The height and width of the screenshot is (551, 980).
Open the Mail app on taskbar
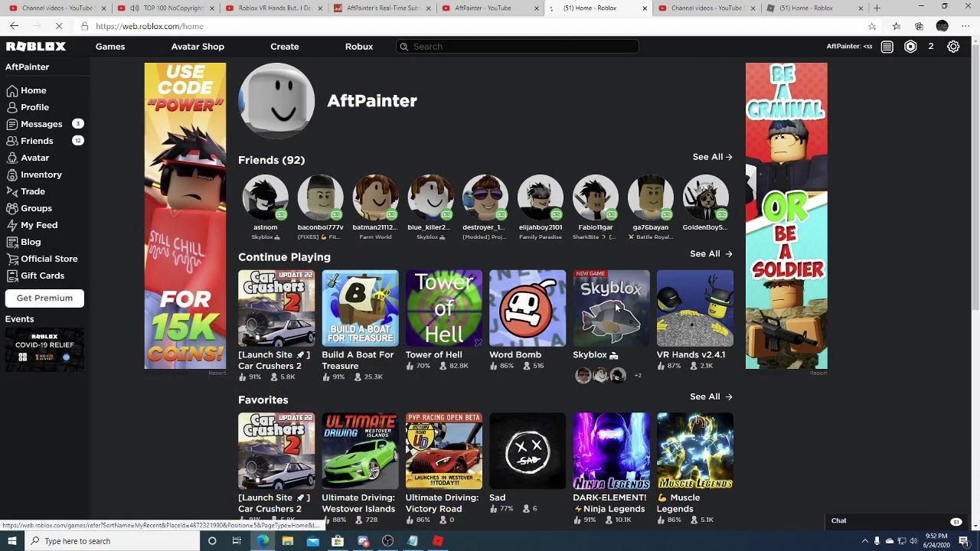[312, 541]
